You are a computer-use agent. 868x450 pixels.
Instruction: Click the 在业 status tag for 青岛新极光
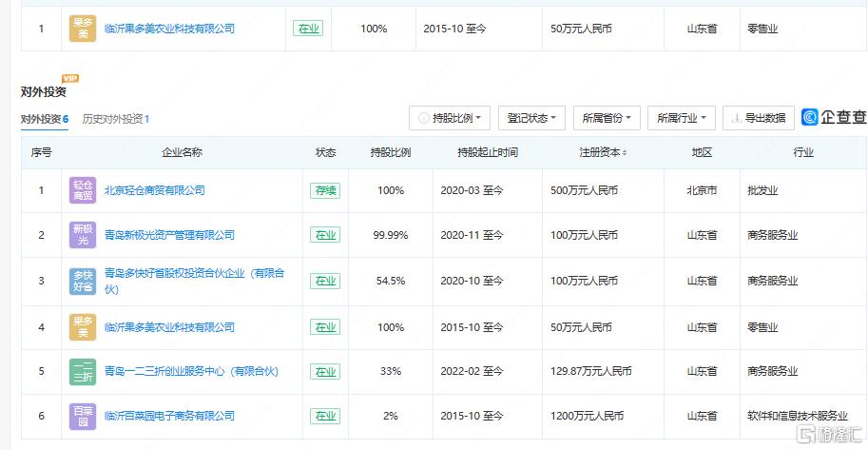tap(325, 235)
